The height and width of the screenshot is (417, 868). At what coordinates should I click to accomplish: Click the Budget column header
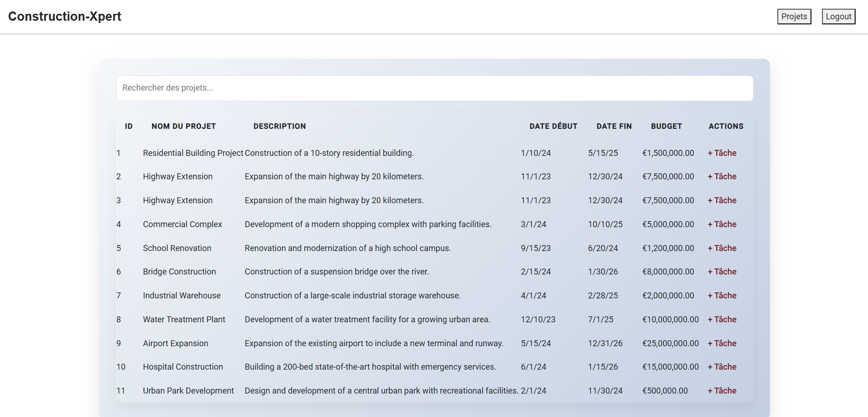tap(666, 126)
